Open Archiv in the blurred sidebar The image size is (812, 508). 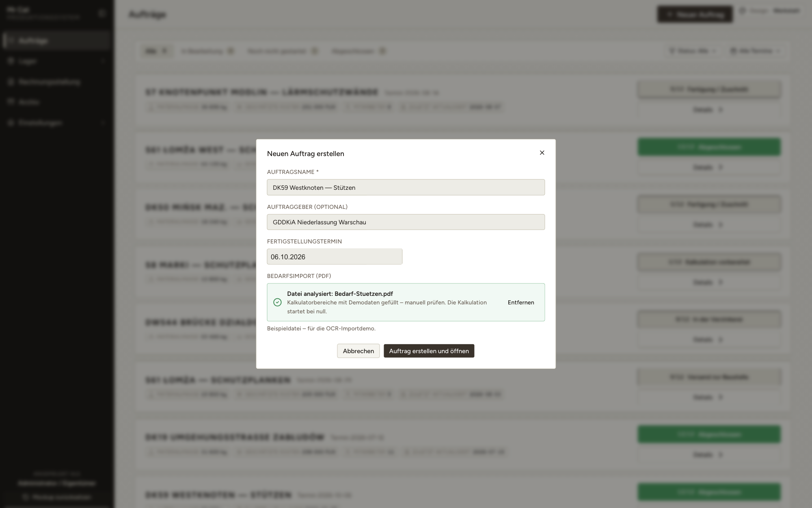coord(57,102)
